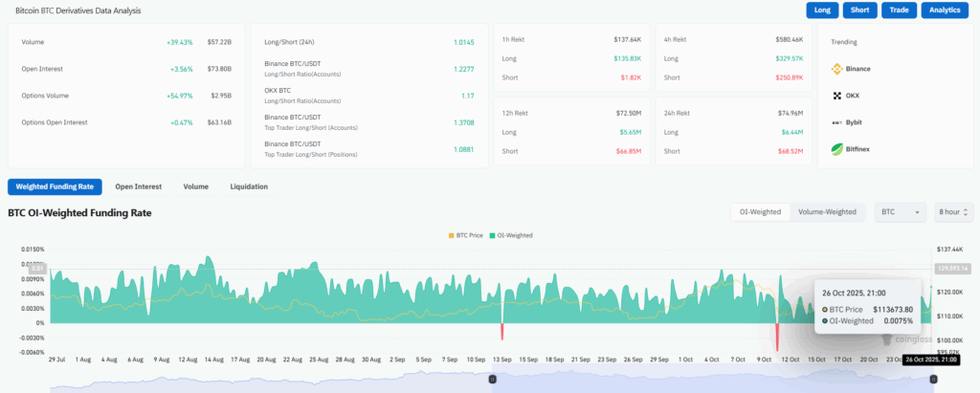Open the 8 hour interval selector
The width and height of the screenshot is (980, 393).
(954, 211)
